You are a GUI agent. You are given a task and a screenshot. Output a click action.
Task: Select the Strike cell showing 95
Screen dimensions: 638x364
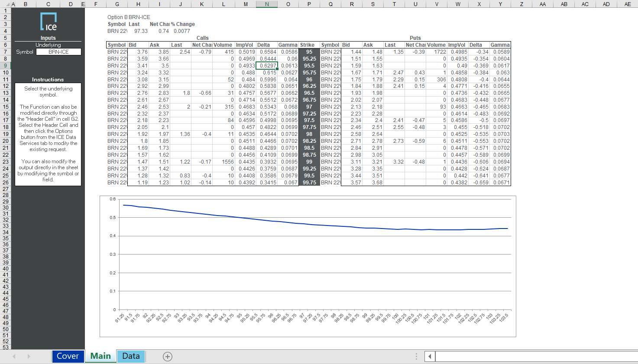point(309,52)
